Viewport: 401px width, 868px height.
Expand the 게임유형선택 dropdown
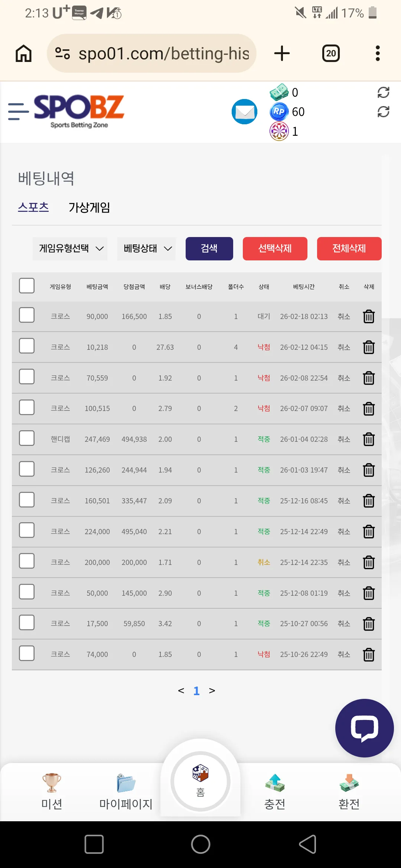70,249
